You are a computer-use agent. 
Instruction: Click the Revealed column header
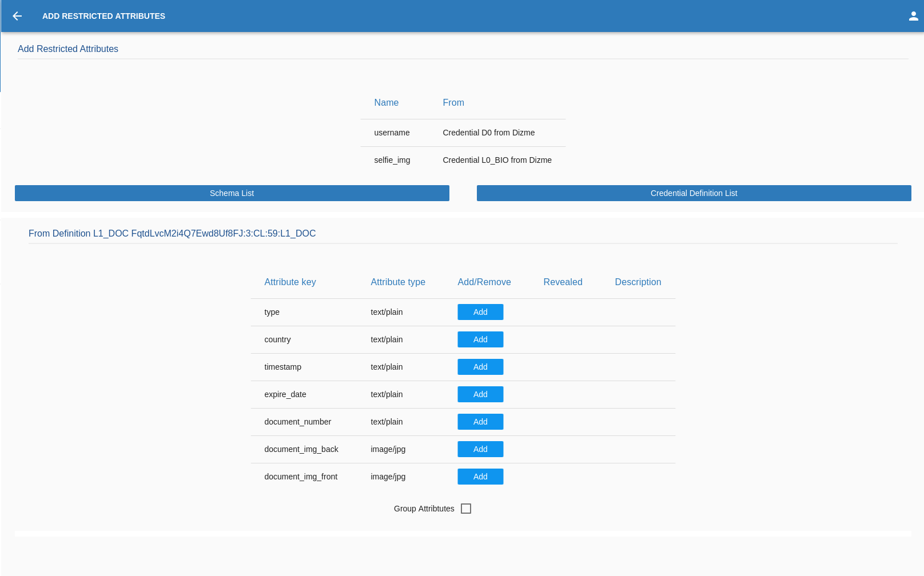563,282
